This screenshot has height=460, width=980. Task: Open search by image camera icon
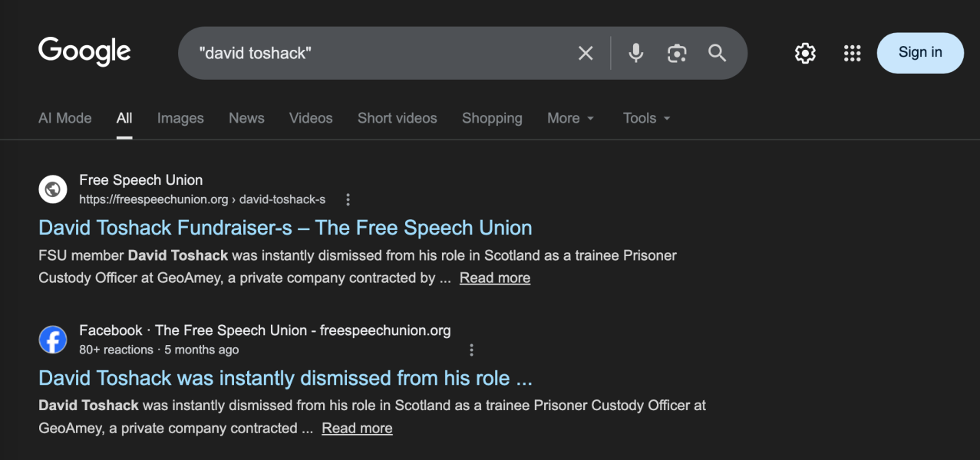676,53
